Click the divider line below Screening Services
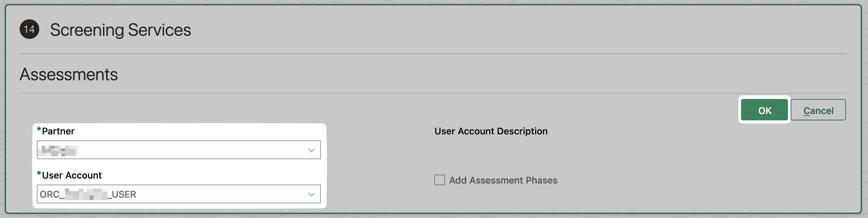868x218 pixels. point(433,54)
